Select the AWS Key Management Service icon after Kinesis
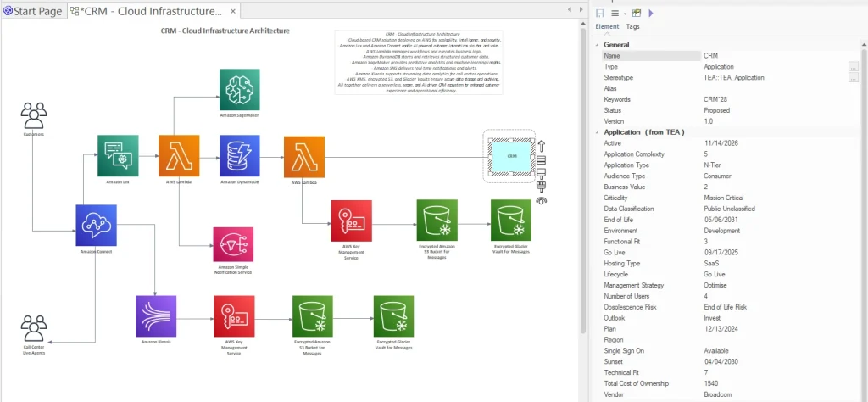Viewport: 868px width, 402px height. [x=234, y=316]
